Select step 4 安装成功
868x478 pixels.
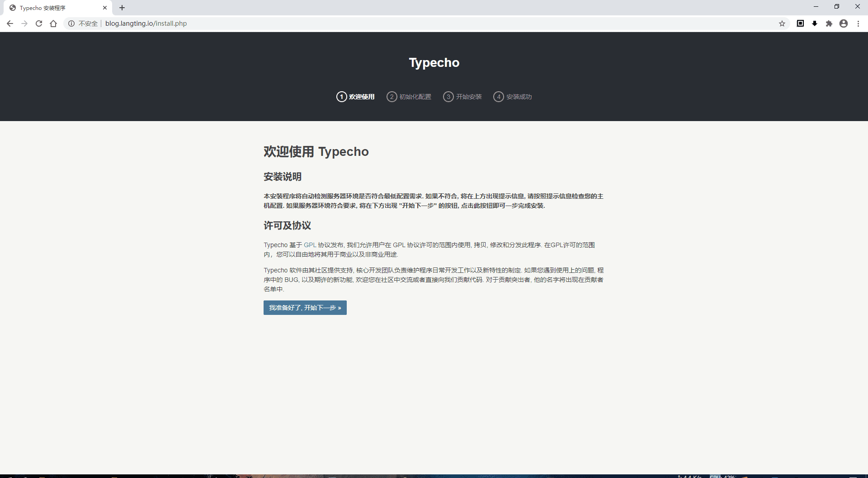(512, 97)
